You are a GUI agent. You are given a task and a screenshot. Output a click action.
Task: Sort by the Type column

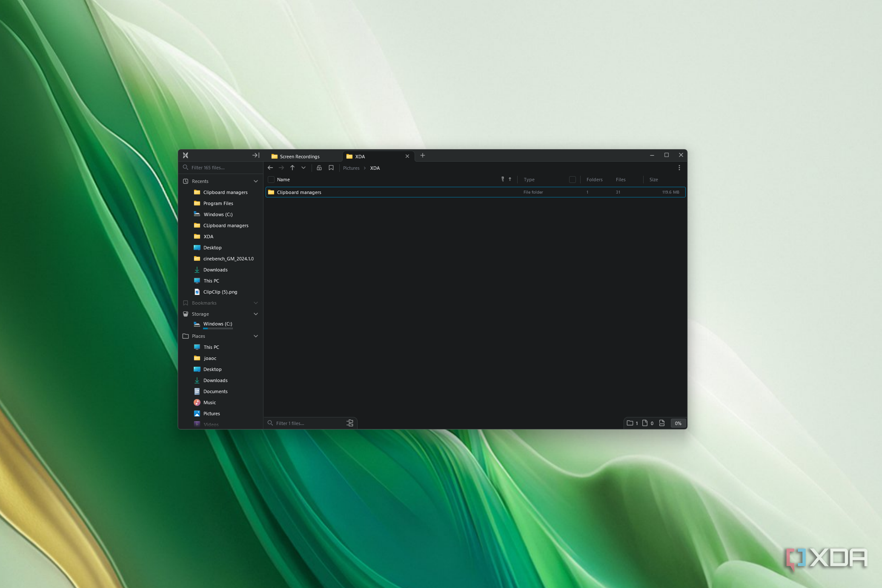pos(529,180)
